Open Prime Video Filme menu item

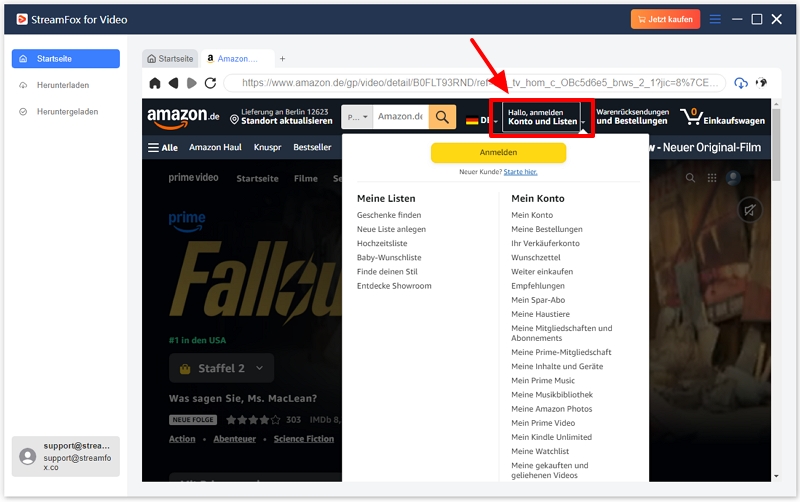[x=306, y=179]
